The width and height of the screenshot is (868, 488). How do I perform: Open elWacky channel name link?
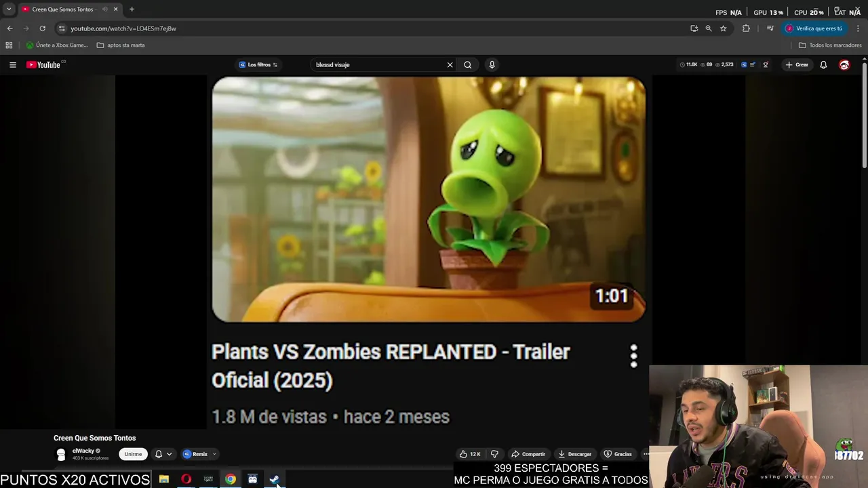click(x=83, y=451)
